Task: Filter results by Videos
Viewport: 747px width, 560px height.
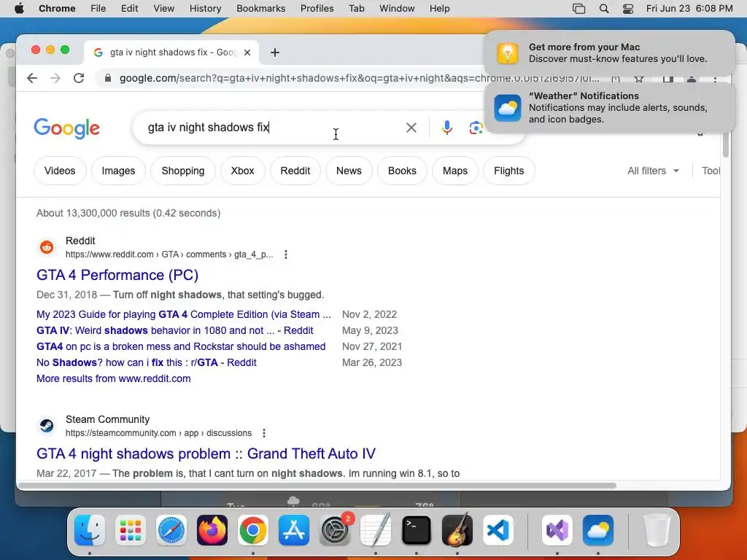Action: tap(60, 171)
